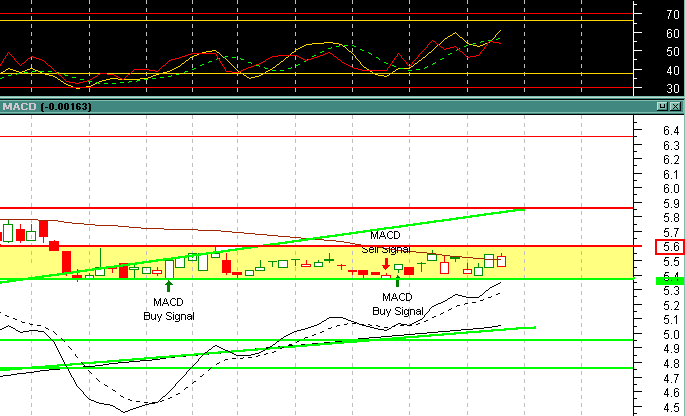Viewport: 686px width, 416px height.
Task: Select the first MACD Buy Signal text at left
Action: pos(169,309)
